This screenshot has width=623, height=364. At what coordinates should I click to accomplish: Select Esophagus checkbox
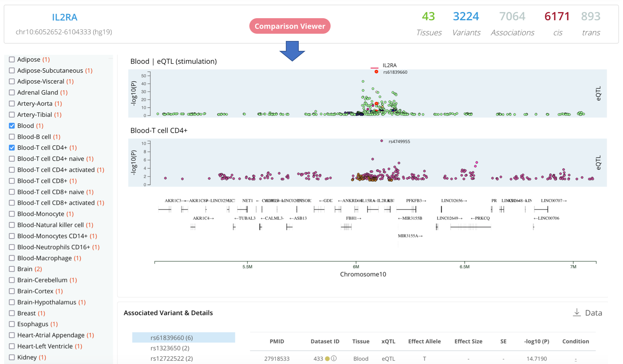pos(12,324)
